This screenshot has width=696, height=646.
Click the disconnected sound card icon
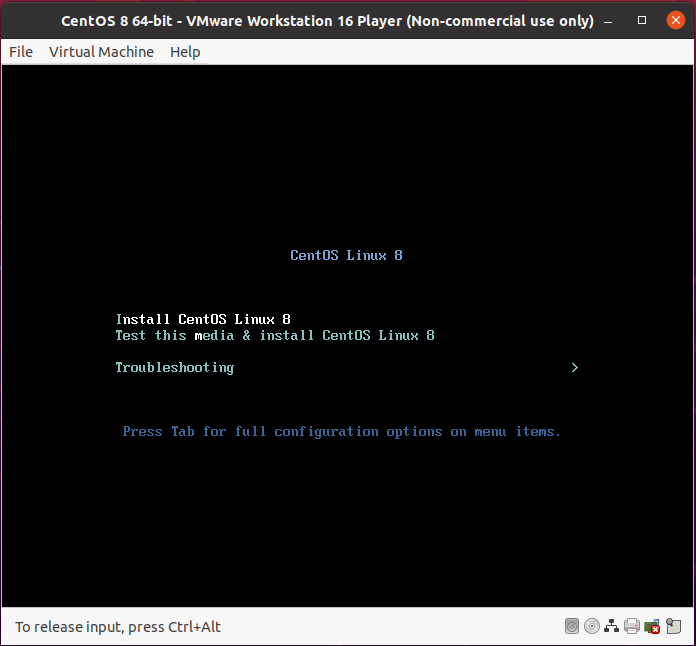(x=652, y=627)
